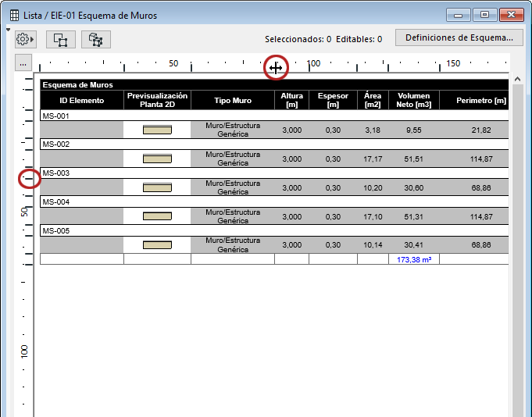
Task: Select the volume value 51,31
Action: pos(414,216)
